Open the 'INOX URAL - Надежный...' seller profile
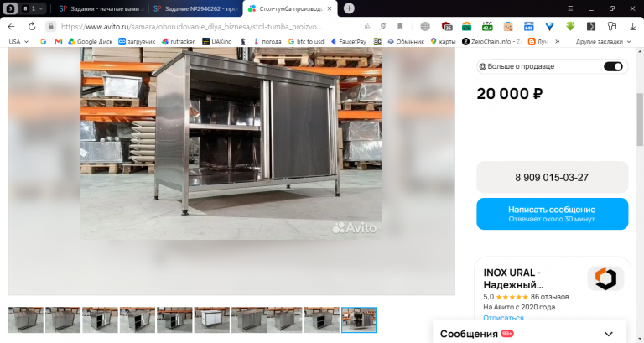The width and height of the screenshot is (644, 343). coord(513,278)
